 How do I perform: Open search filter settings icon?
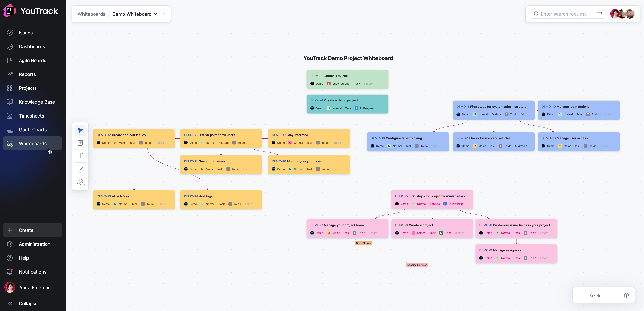(599, 14)
